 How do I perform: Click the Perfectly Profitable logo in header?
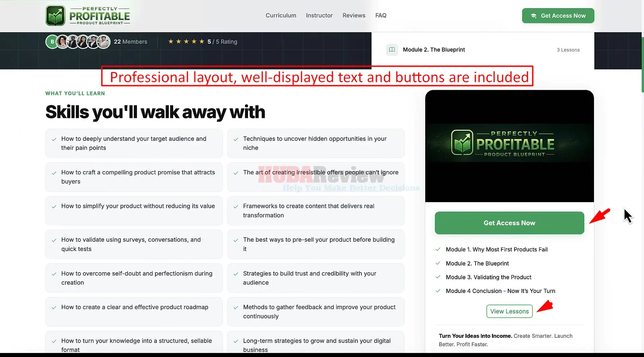pyautogui.click(x=88, y=16)
